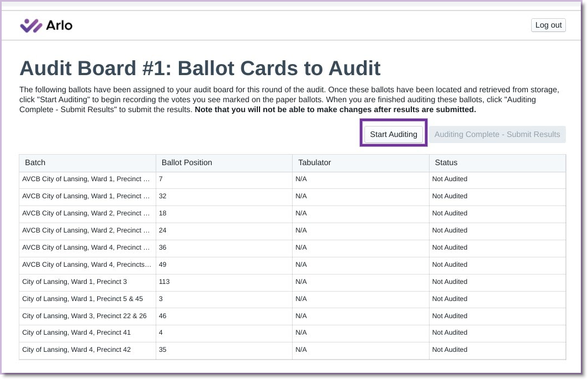The height and width of the screenshot is (380, 588).
Task: Select the Ward 1 Precinct 5 & 45 row
Action: 293,299
